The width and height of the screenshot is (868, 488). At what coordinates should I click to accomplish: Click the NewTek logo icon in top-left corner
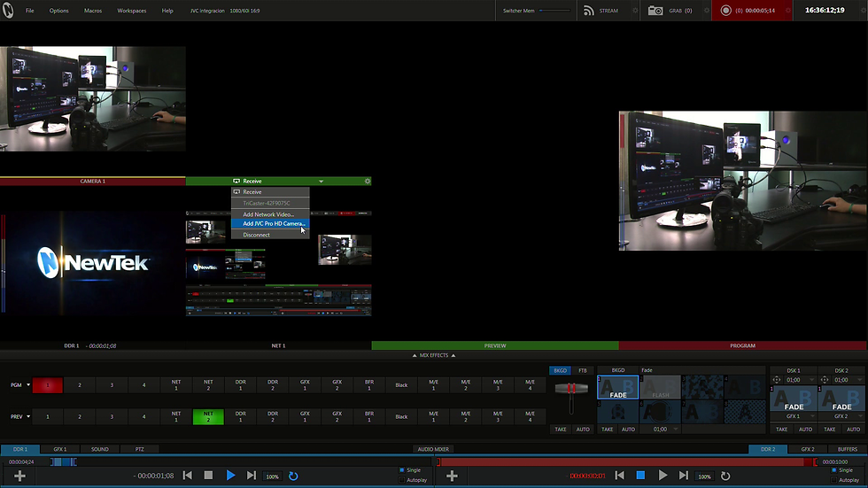[8, 10]
